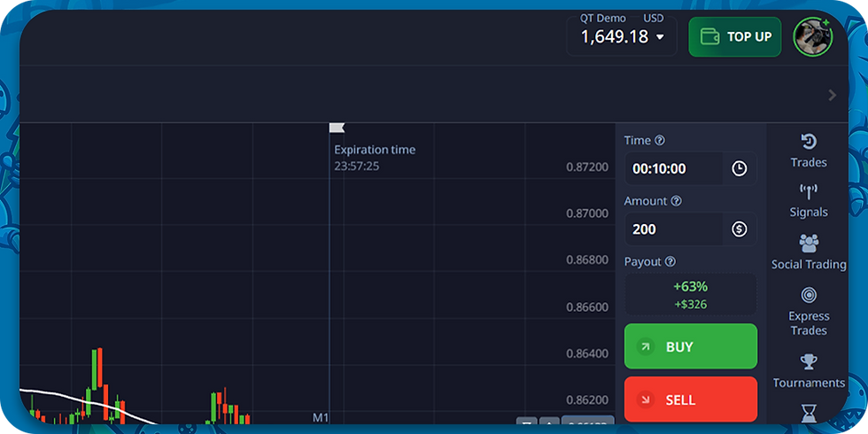
Task: Click the 0.86800 price level label
Action: (586, 260)
